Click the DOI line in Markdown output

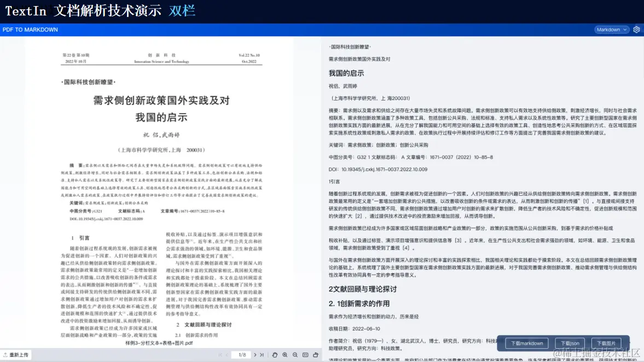click(378, 169)
